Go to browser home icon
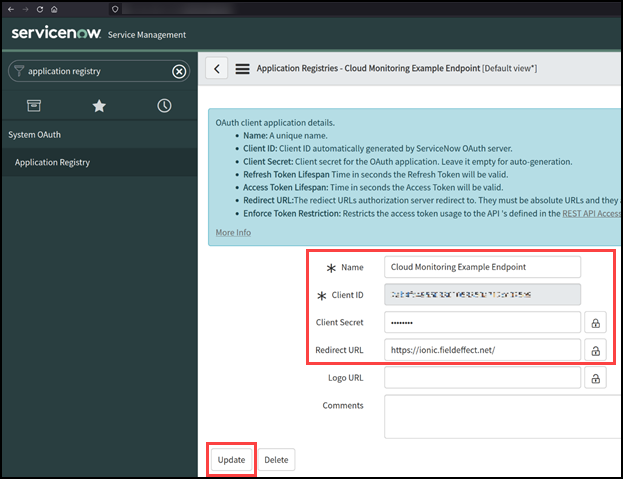The height and width of the screenshot is (479, 623). coord(54,9)
